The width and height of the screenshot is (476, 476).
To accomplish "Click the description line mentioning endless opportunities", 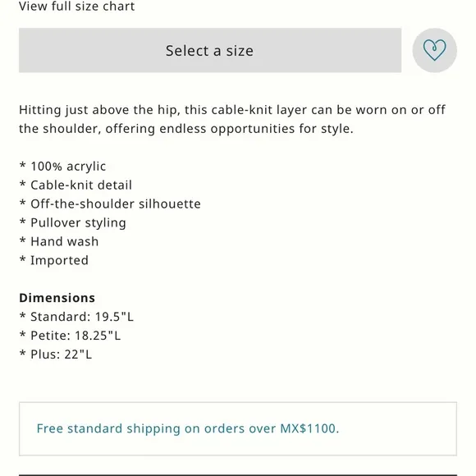I will coord(186,129).
